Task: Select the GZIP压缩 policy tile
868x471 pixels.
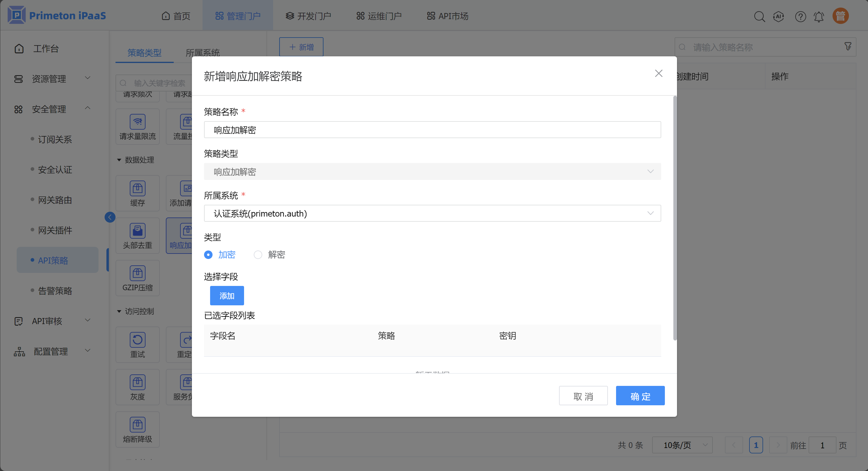Action: pos(137,278)
